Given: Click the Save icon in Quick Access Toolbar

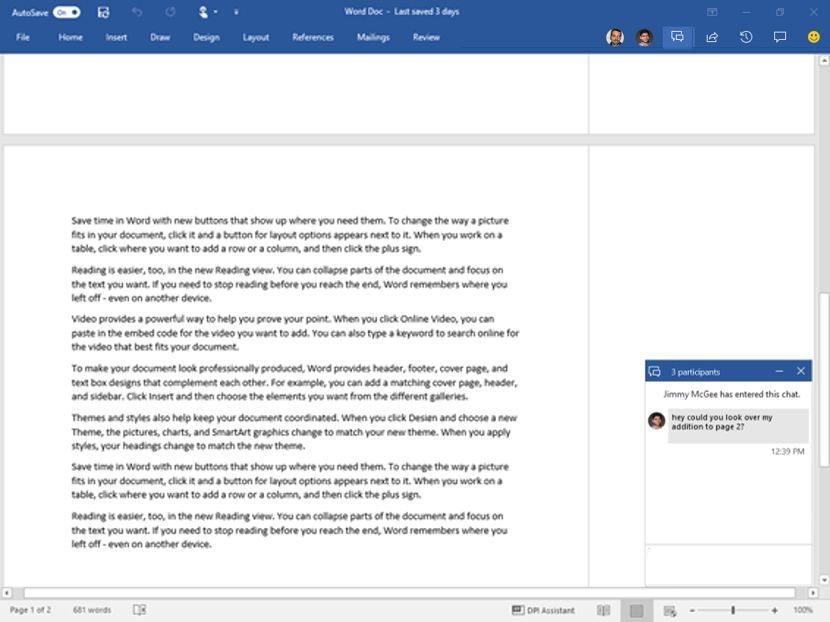Looking at the screenshot, I should (x=104, y=11).
